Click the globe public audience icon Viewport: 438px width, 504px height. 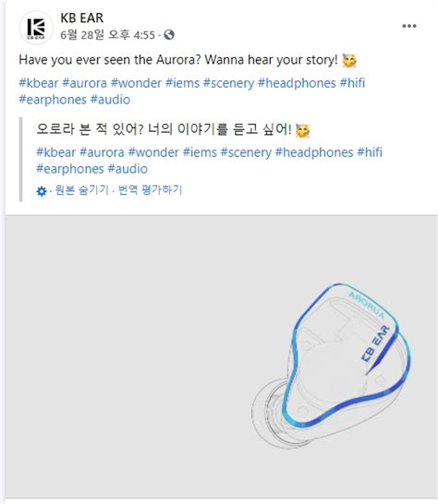(169, 35)
